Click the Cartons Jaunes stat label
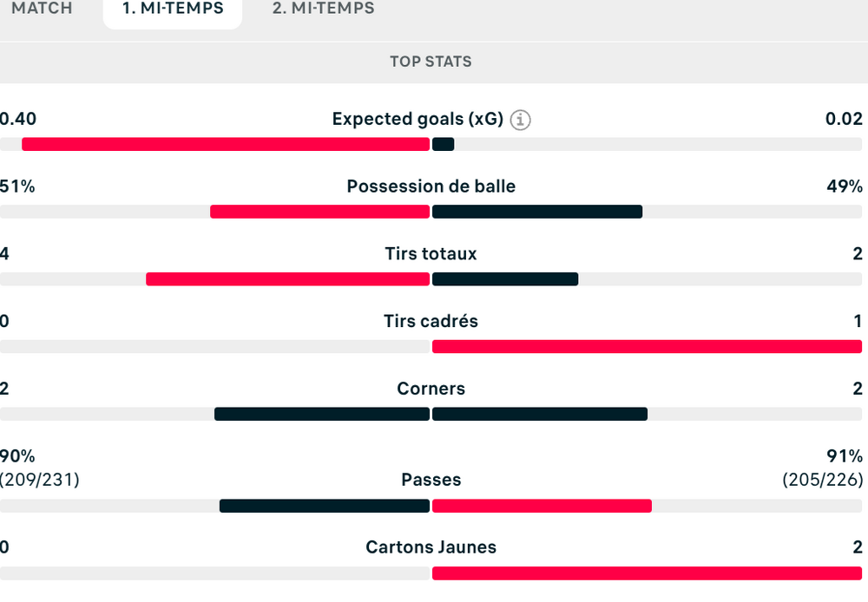 point(431,547)
